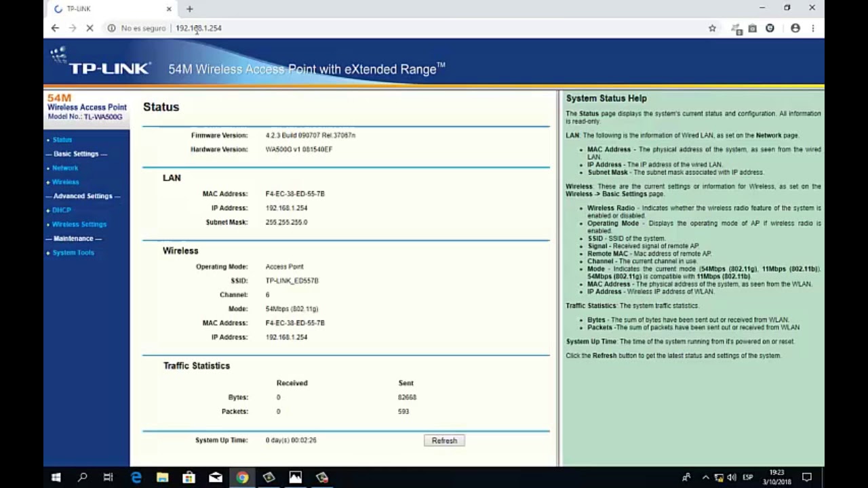The height and width of the screenshot is (488, 868).
Task: Click the Hardware Version WA500G value
Action: (x=299, y=150)
